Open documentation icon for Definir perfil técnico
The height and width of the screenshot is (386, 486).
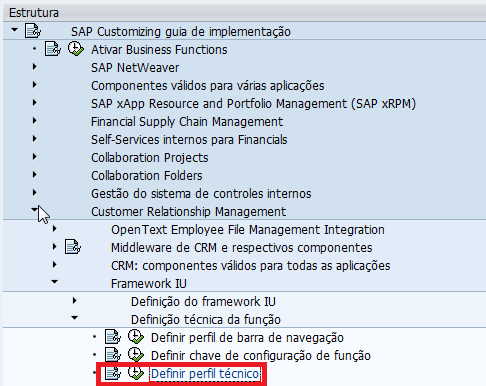pyautogui.click(x=113, y=373)
